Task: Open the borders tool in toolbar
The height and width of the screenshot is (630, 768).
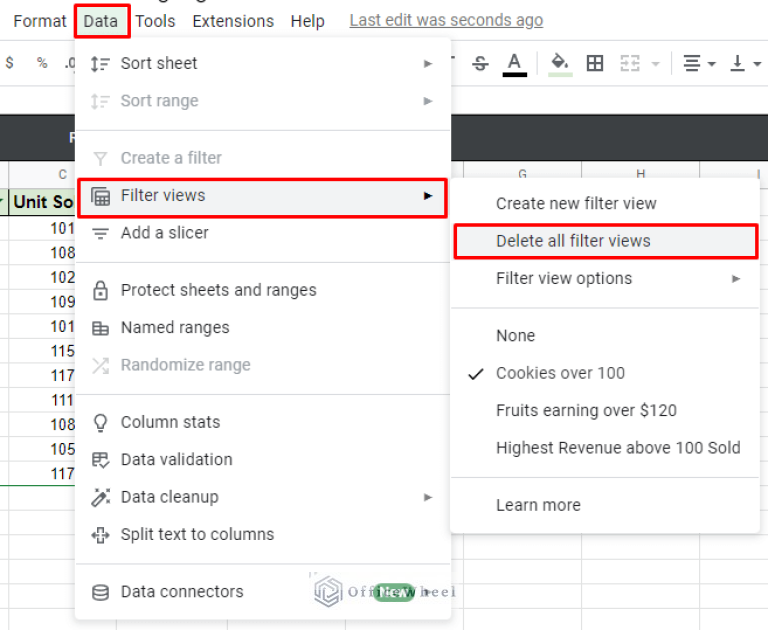Action: coord(595,63)
